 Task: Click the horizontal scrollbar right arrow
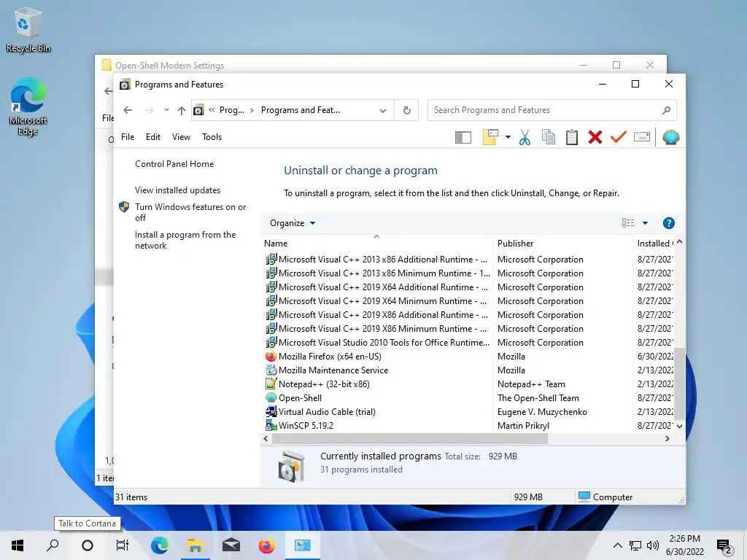667,438
